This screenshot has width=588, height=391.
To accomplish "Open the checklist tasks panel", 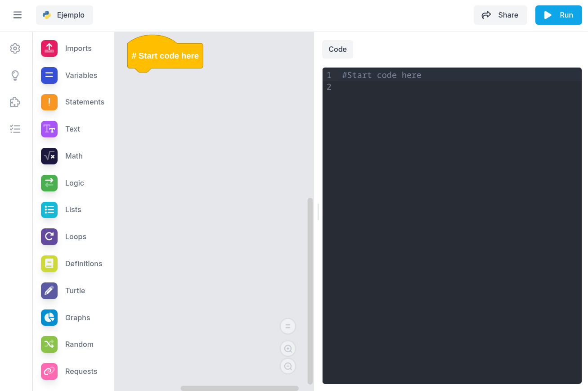I will point(15,129).
